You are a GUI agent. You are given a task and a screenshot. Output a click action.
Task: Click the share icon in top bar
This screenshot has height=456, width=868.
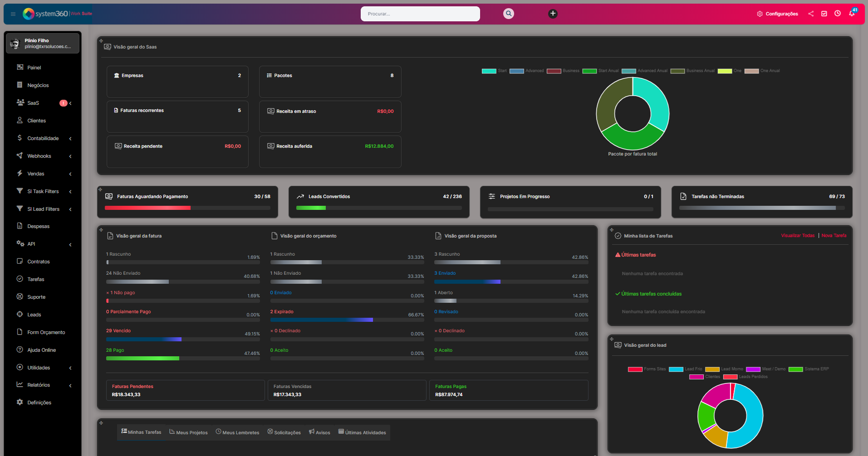811,14
